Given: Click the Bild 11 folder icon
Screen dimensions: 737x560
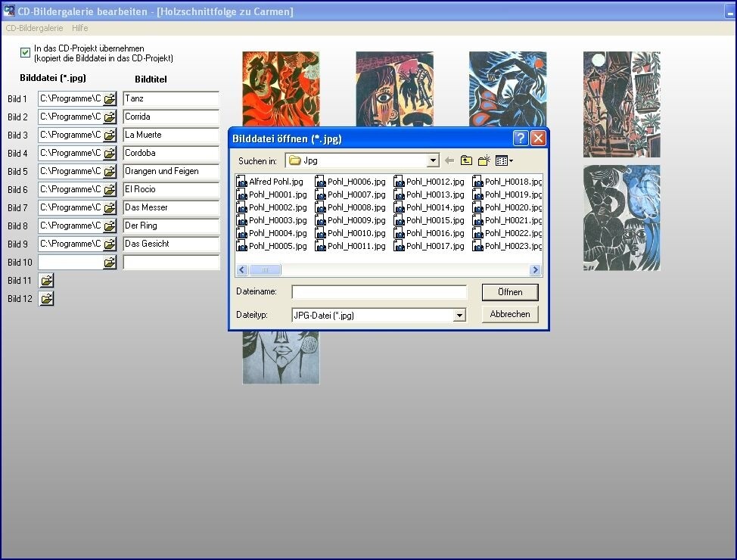Looking at the screenshot, I should (x=46, y=281).
